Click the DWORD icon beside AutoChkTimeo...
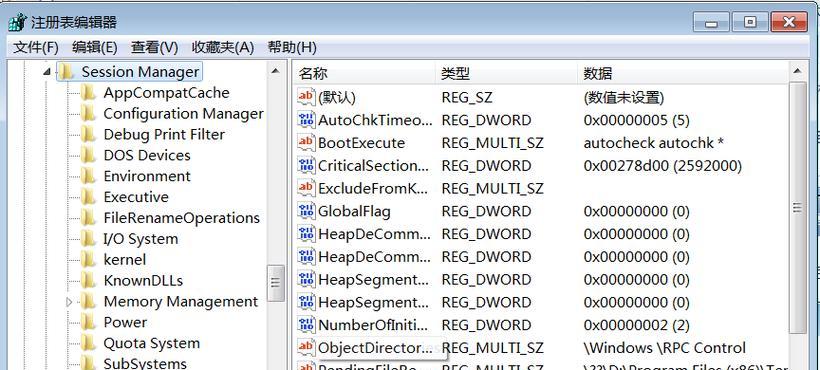 click(306, 120)
